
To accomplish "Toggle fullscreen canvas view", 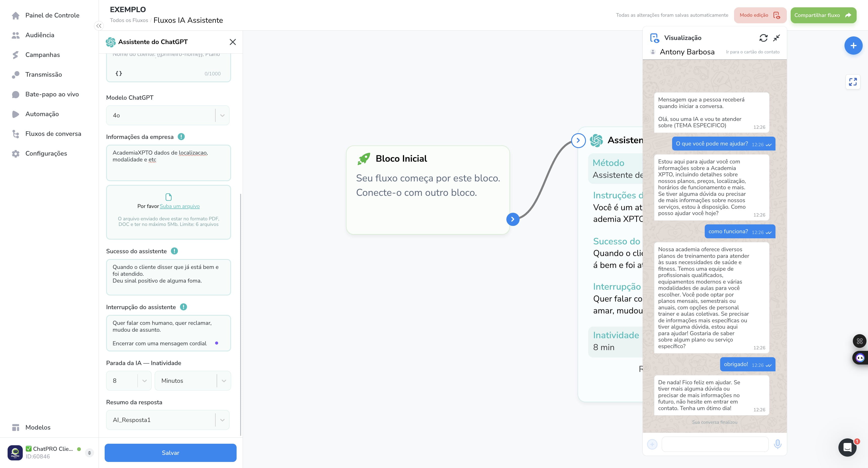I will coord(853,82).
